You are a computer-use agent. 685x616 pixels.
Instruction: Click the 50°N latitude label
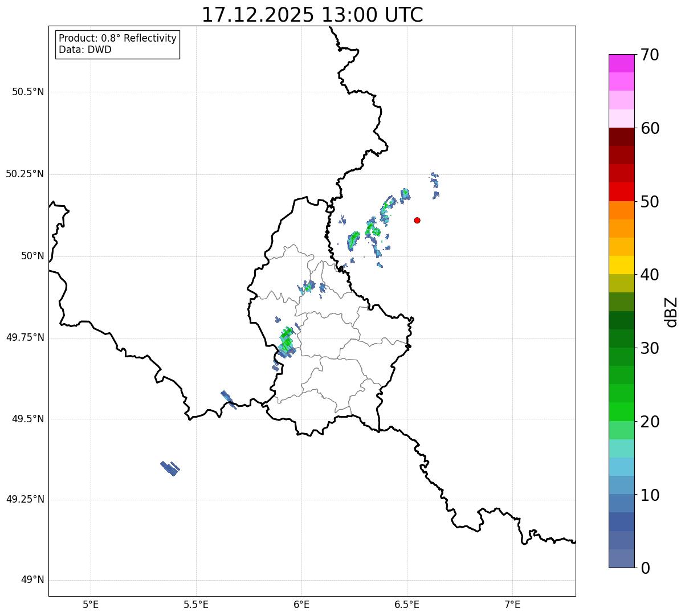32,256
